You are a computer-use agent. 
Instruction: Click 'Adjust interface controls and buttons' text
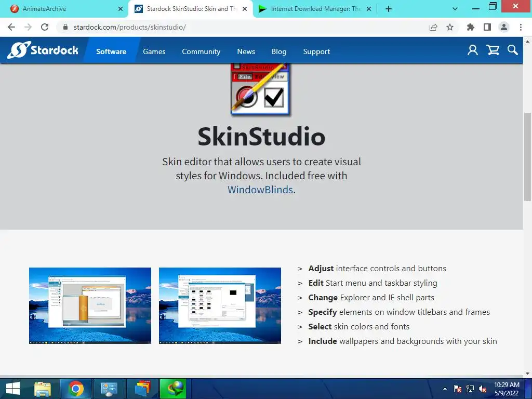[x=377, y=269]
